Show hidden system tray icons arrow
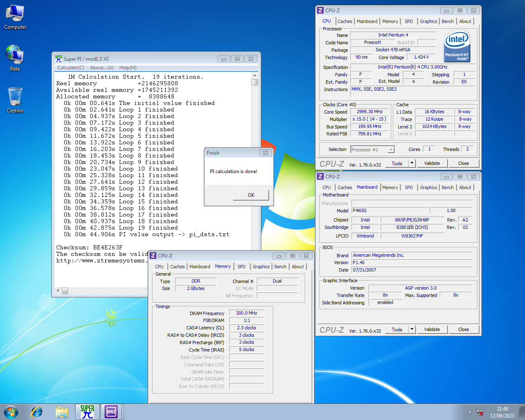Image resolution: width=525 pixels, height=420 pixels. click(470, 412)
